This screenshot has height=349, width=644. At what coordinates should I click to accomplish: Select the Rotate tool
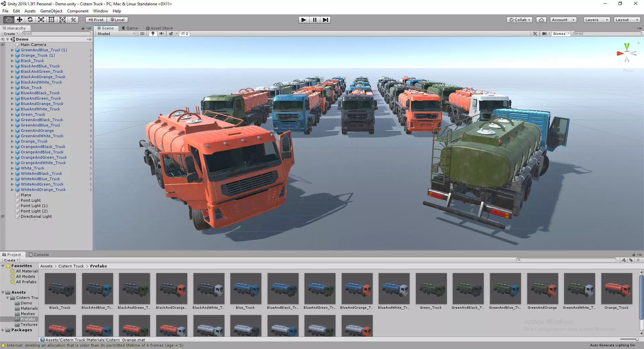[30, 20]
